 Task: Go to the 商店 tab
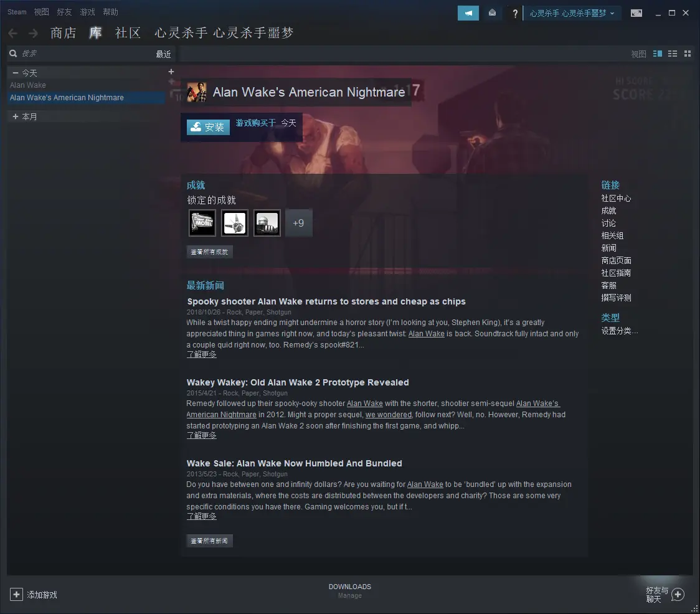tap(64, 33)
